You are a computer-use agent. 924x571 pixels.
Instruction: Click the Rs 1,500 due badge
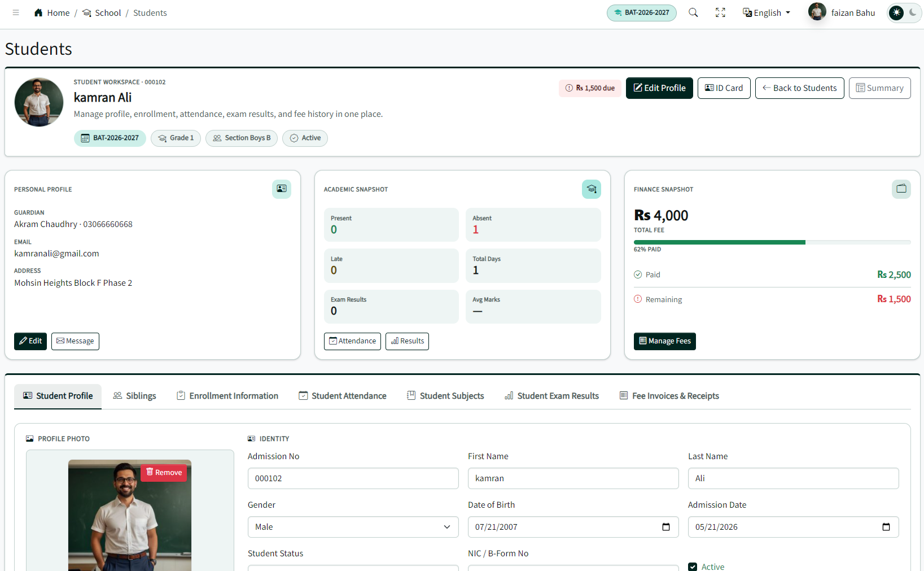pos(590,88)
